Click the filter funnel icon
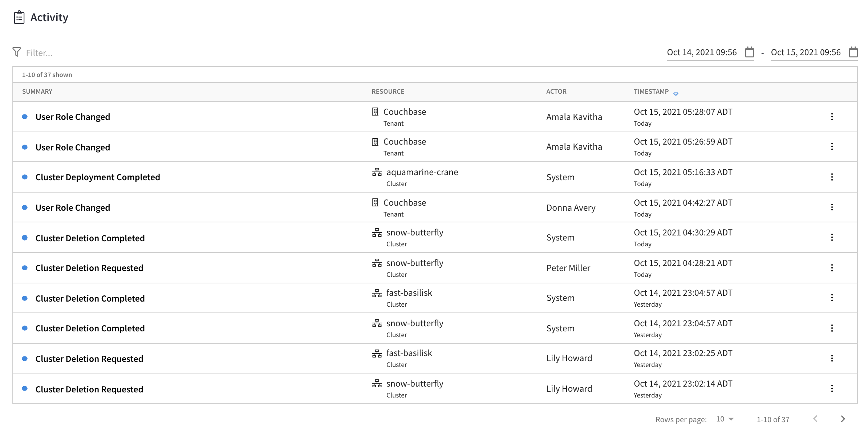Screen dimensions: 868x436 pyautogui.click(x=16, y=52)
